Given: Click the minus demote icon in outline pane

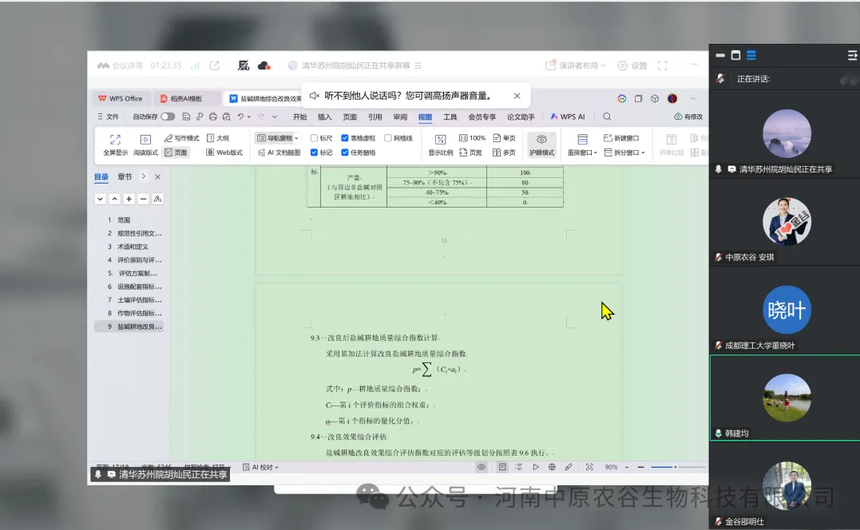Looking at the screenshot, I should tap(143, 199).
